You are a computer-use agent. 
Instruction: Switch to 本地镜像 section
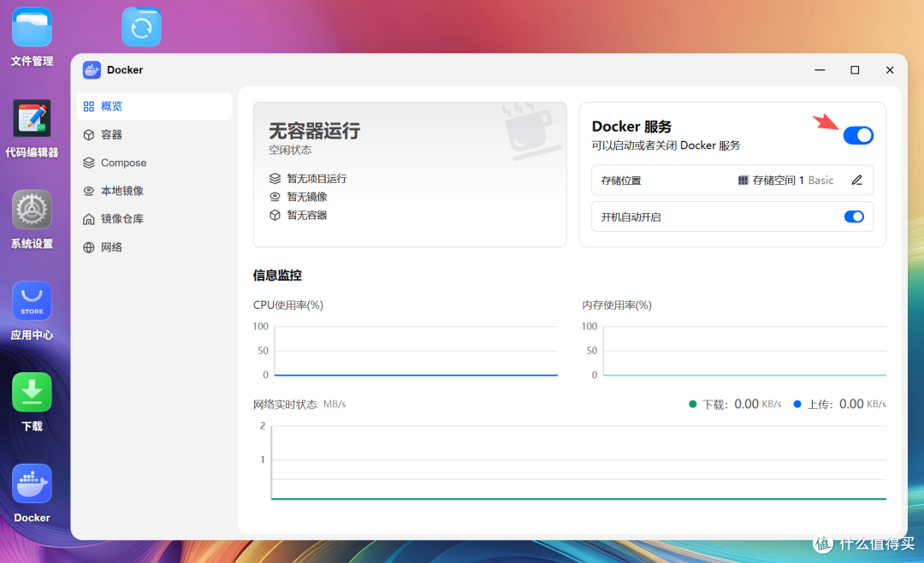pos(154,191)
